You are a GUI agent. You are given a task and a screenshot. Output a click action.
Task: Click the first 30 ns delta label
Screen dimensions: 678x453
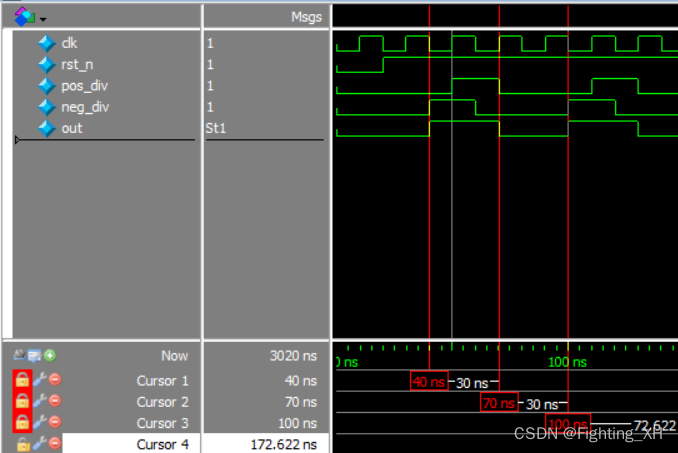tap(472, 383)
